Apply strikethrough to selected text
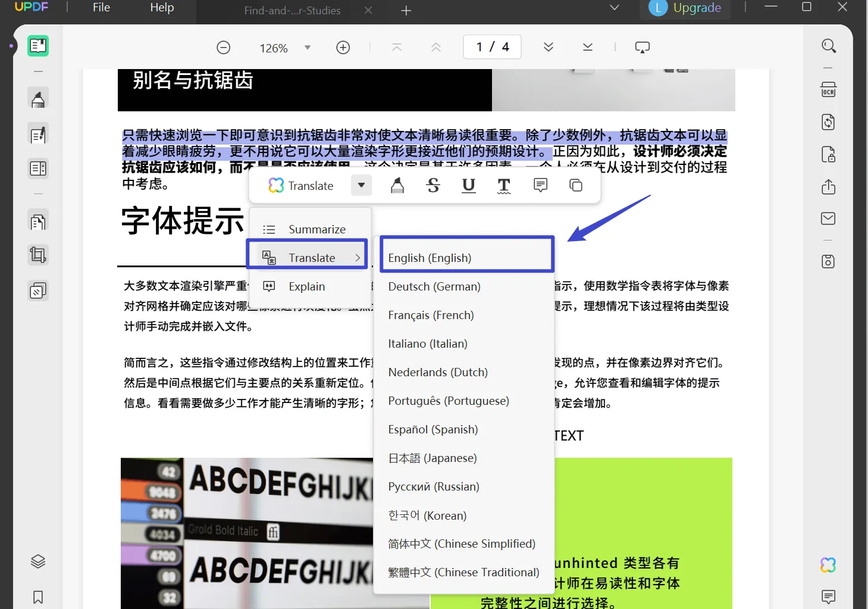The image size is (868, 609). [433, 186]
